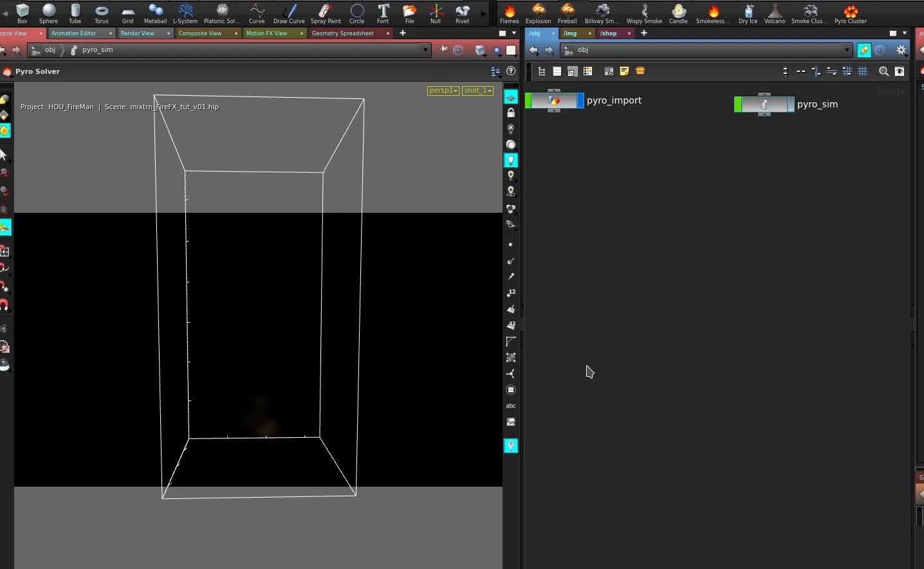924x569 pixels.
Task: Toggle the pyro_import node display flag
Action: point(580,100)
